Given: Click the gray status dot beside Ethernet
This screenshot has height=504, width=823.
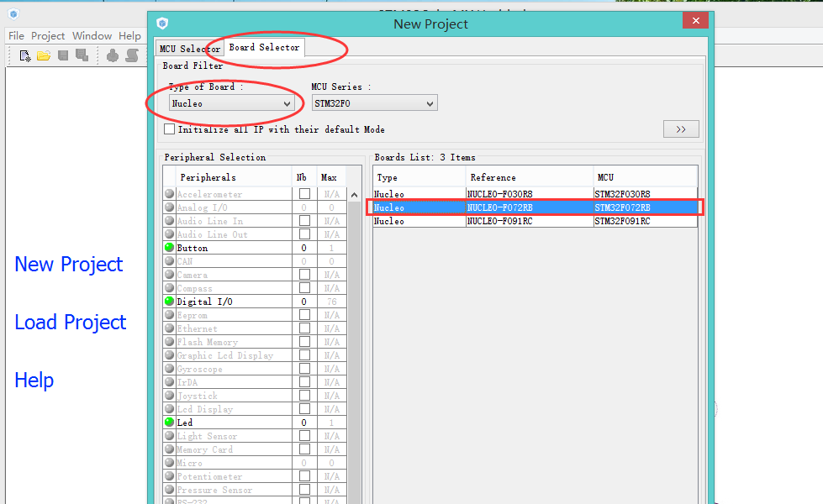Looking at the screenshot, I should [x=169, y=328].
